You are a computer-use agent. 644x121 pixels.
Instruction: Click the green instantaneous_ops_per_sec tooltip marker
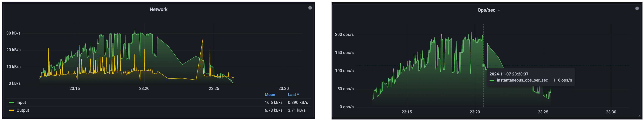point(492,81)
